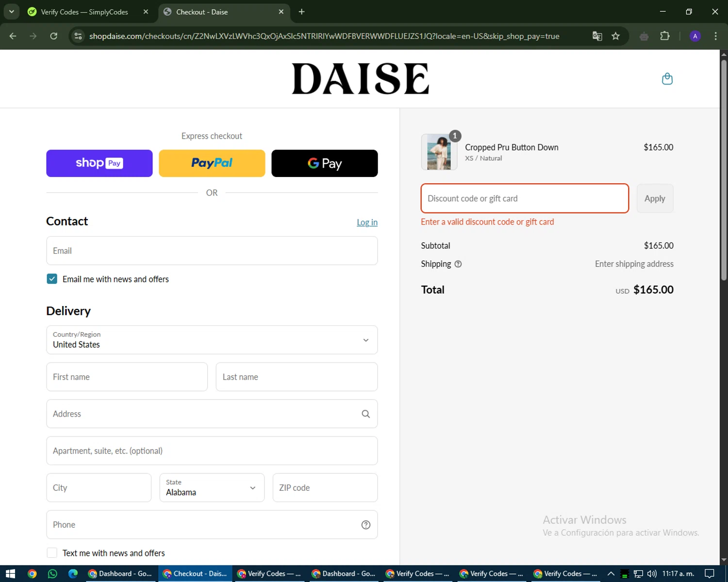
Task: Focus the First name field
Action: coord(127,377)
